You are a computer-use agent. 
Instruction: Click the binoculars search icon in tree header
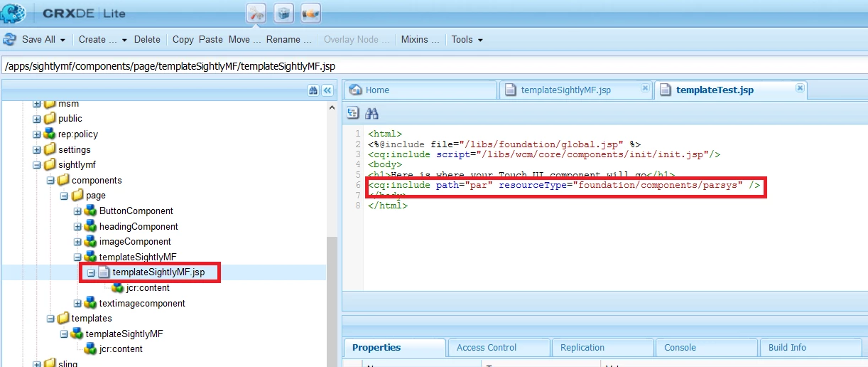(313, 90)
